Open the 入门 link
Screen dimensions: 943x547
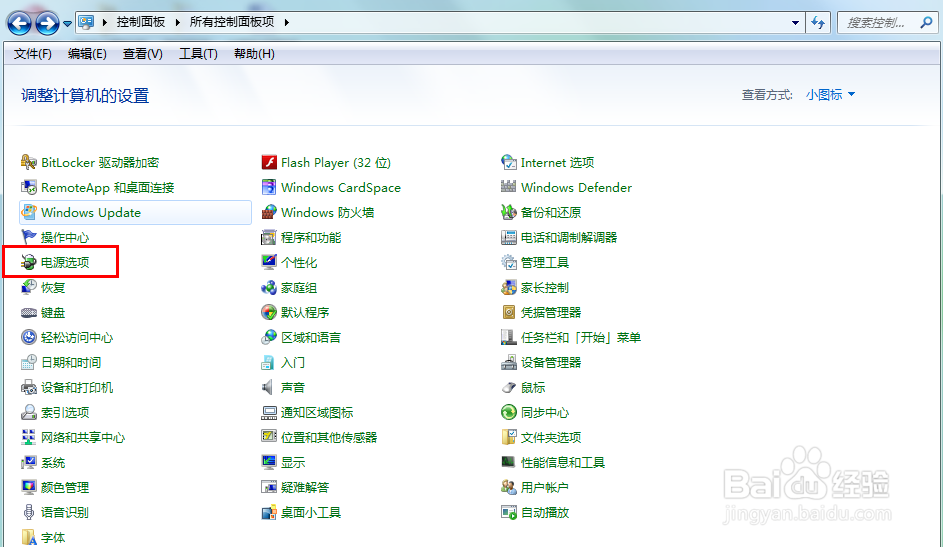pos(293,362)
